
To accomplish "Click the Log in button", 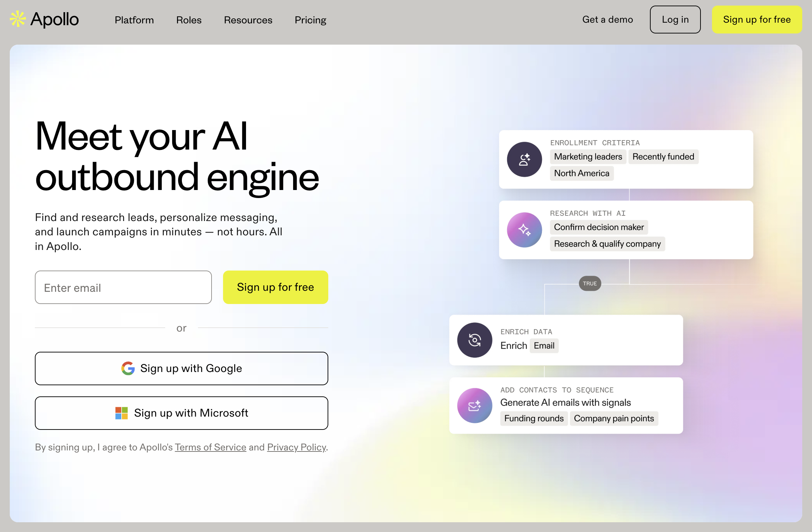I will tap(675, 20).
